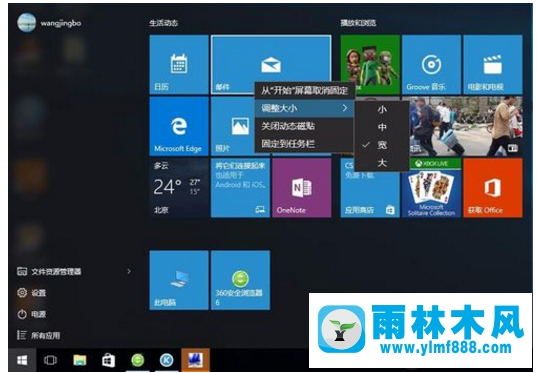Viewport: 537px width, 373px height.
Task: Choose 固定到任务栏 in context menu
Action: [304, 144]
